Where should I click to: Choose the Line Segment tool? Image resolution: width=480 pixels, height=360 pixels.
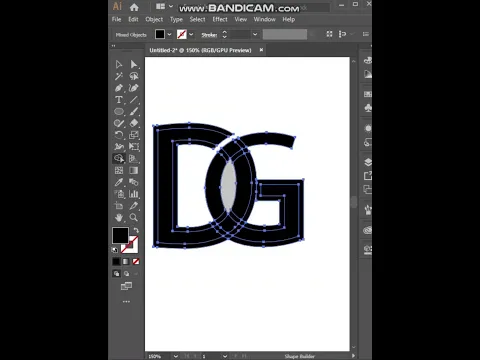click(134, 100)
